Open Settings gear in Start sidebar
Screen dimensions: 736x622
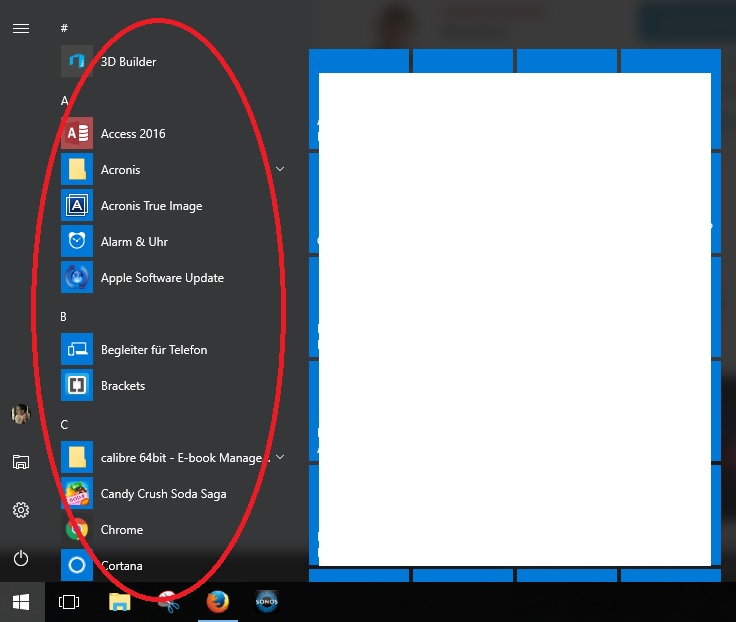(x=21, y=510)
